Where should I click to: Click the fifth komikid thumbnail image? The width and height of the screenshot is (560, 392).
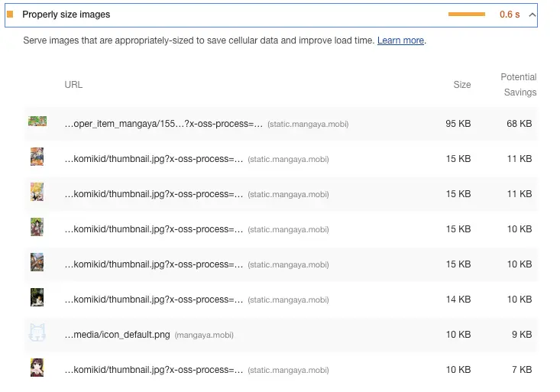coord(37,297)
